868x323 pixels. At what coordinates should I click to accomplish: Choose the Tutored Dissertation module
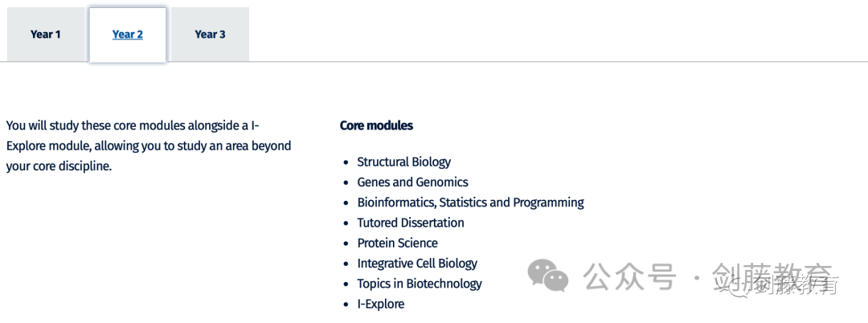coord(411,223)
